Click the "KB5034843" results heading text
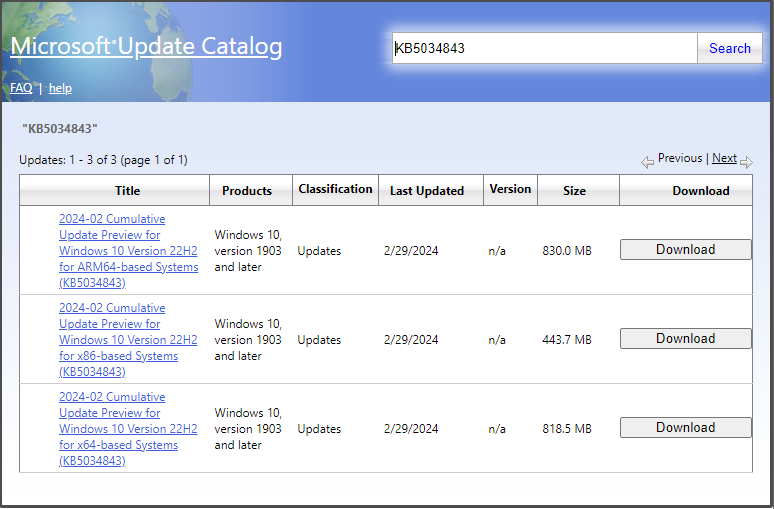Screen dimensions: 774x509 (x=60, y=129)
